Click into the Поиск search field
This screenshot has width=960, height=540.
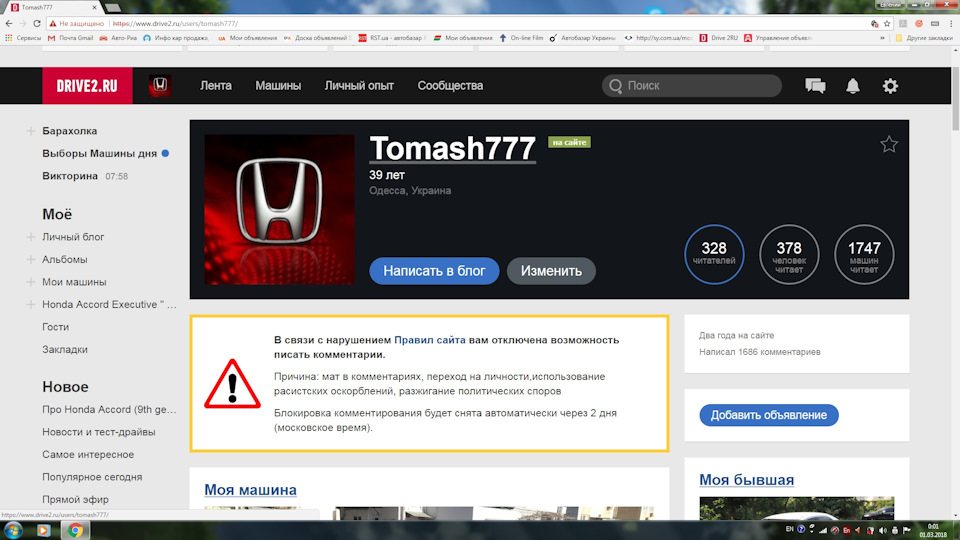[x=692, y=86]
